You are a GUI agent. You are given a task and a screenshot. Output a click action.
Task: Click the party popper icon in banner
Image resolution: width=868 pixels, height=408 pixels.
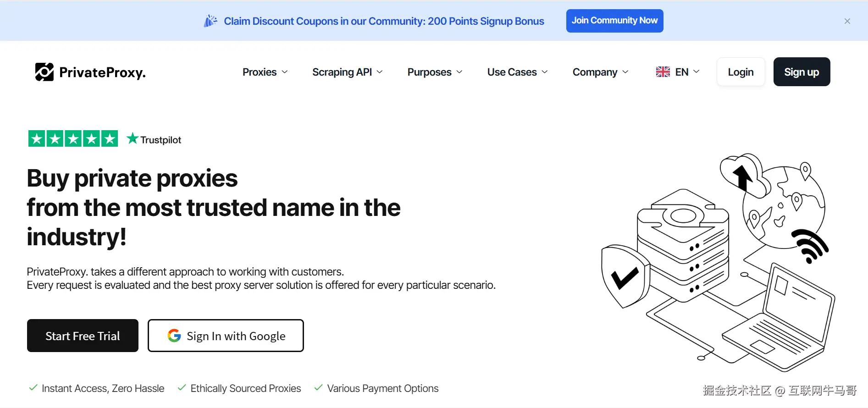point(210,21)
